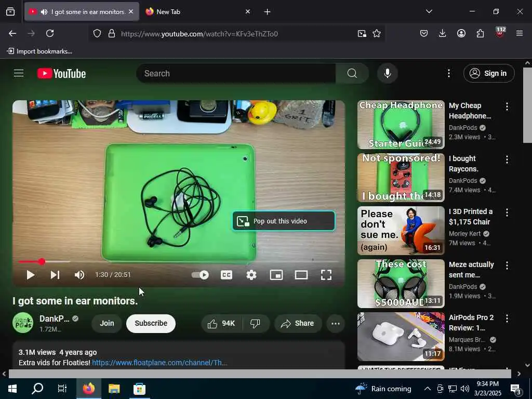Open the Extensions puzzle icon
The image size is (532, 399).
[480, 33]
